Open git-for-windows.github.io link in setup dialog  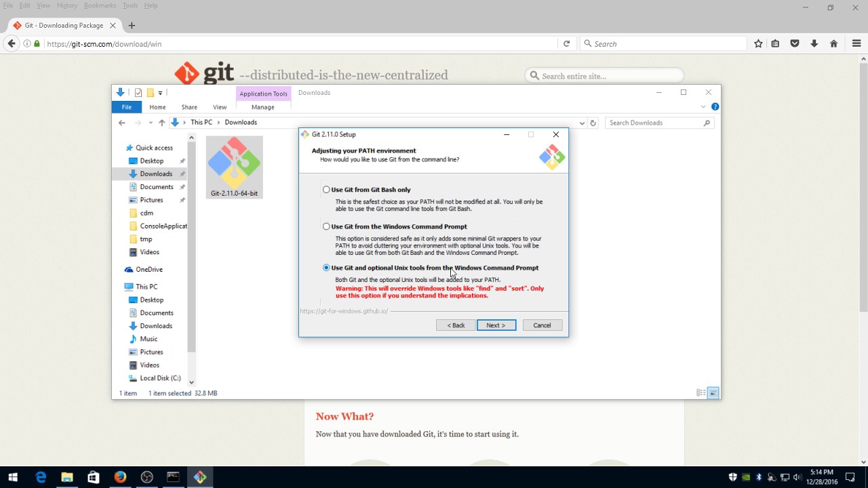click(x=344, y=311)
